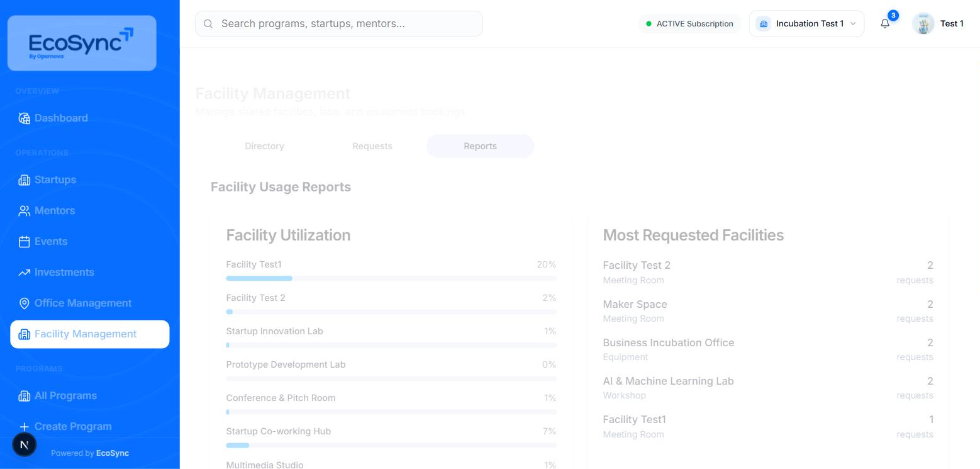Image resolution: width=980 pixels, height=469 pixels.
Task: Click the Create Program plus icon
Action: tap(25, 427)
